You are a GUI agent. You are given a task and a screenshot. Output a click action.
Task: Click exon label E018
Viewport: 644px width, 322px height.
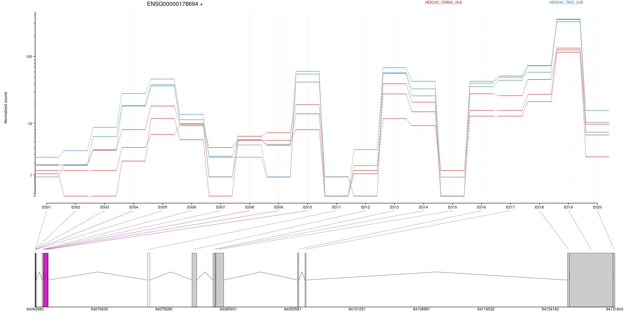pyautogui.click(x=539, y=207)
